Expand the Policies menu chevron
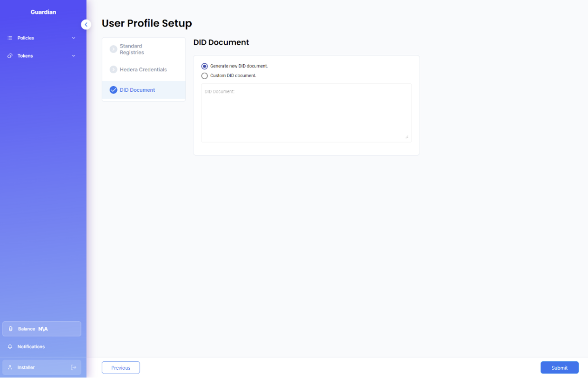 [73, 38]
